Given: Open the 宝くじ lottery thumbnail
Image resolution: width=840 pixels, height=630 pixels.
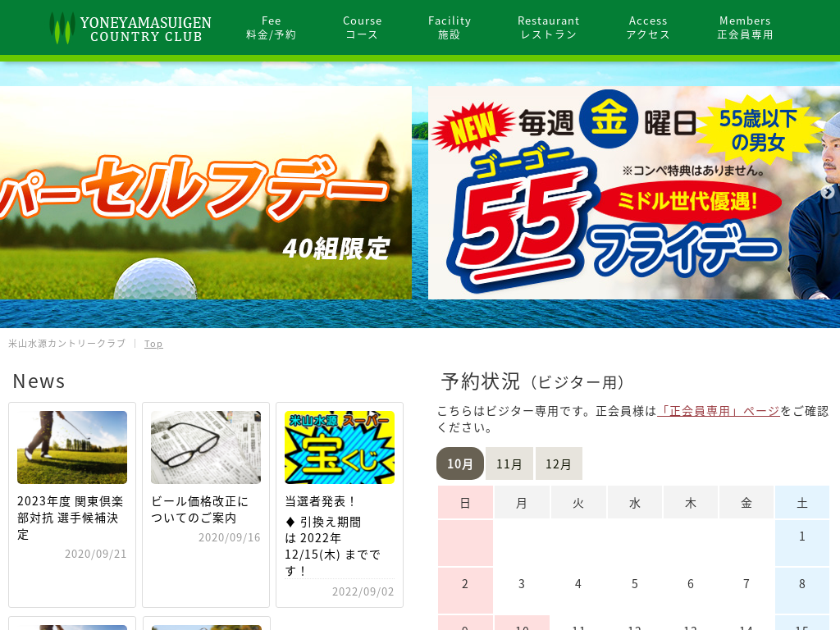Looking at the screenshot, I should click(x=340, y=447).
